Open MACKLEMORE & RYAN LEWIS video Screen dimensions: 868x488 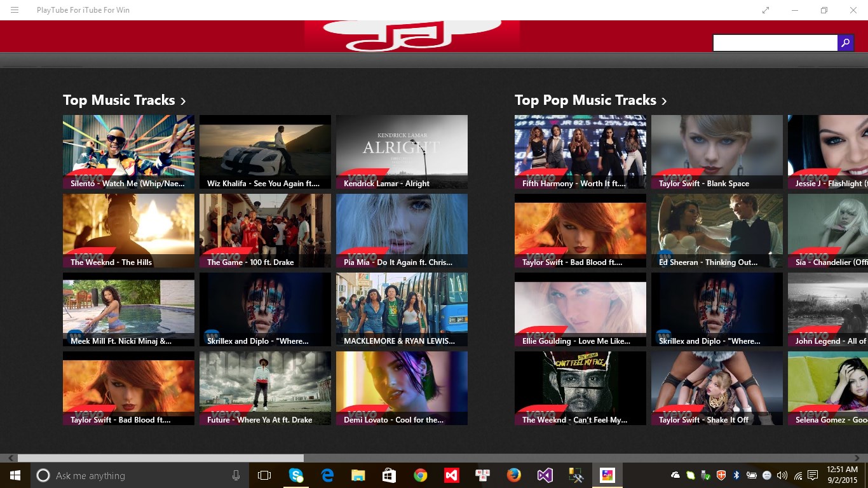[402, 309]
